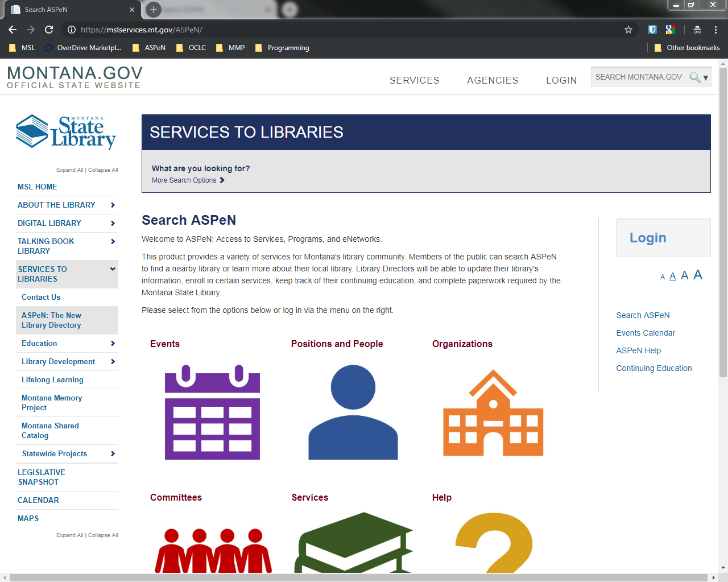Viewport: 728px width, 582px height.
Task: Open Maps in the sidebar
Action: (28, 518)
